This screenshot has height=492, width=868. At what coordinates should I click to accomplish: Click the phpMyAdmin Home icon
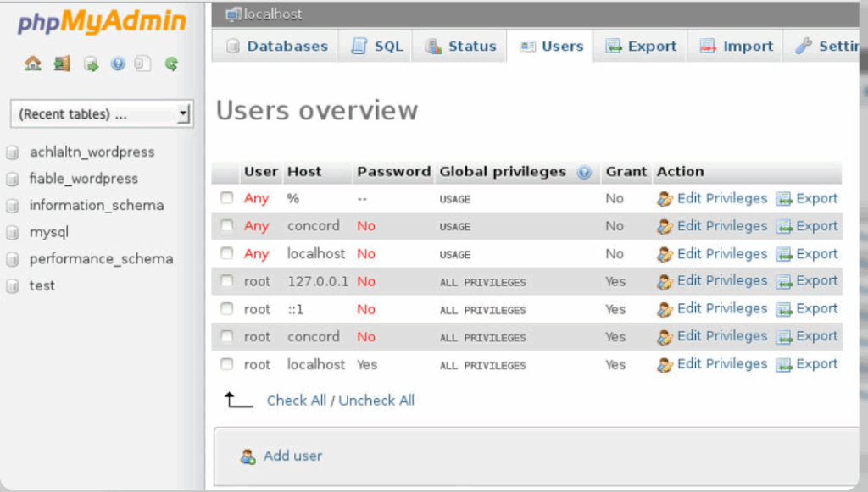tap(33, 63)
